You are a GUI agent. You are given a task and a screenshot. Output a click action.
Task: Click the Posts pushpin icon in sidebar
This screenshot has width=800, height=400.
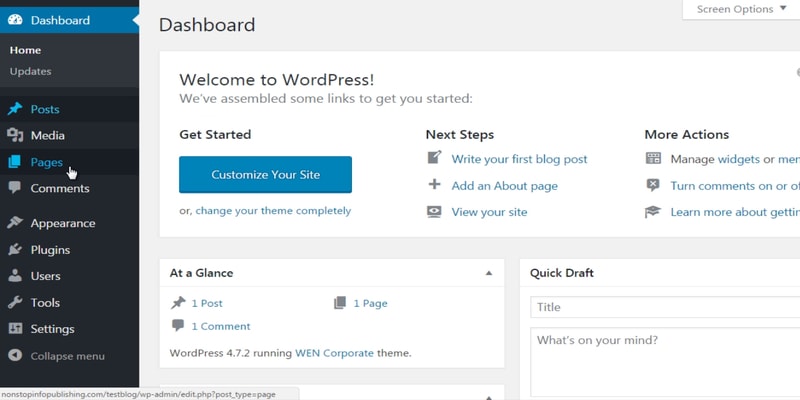[14, 109]
